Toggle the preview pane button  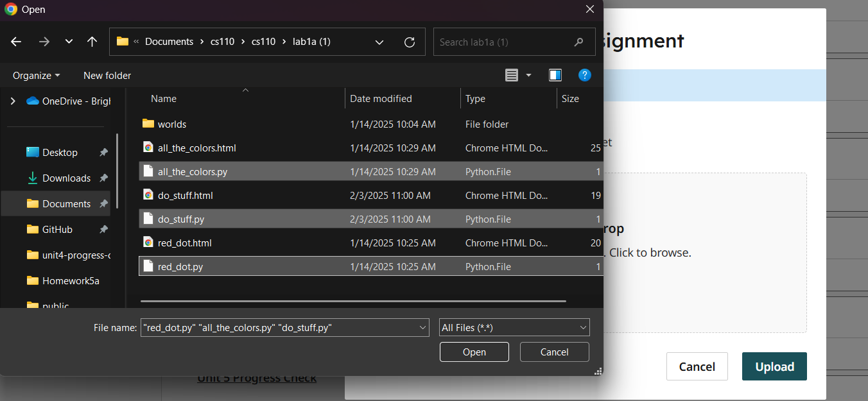[x=555, y=75]
